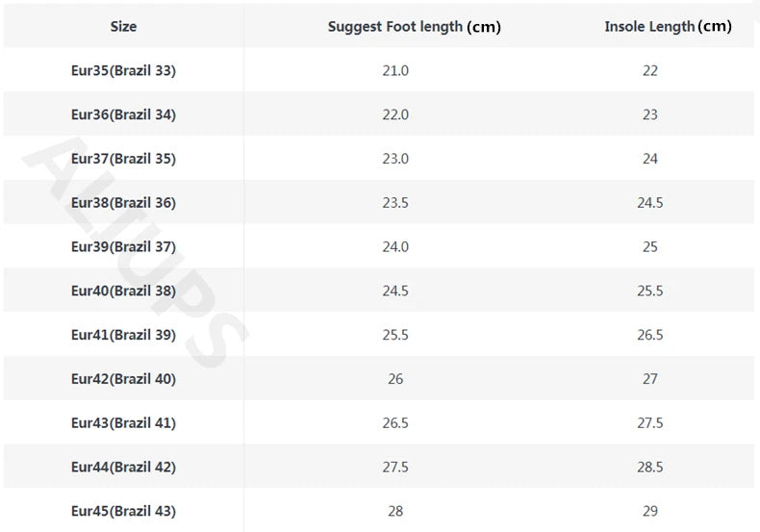Click the 21.0 foot length value

coord(395,71)
